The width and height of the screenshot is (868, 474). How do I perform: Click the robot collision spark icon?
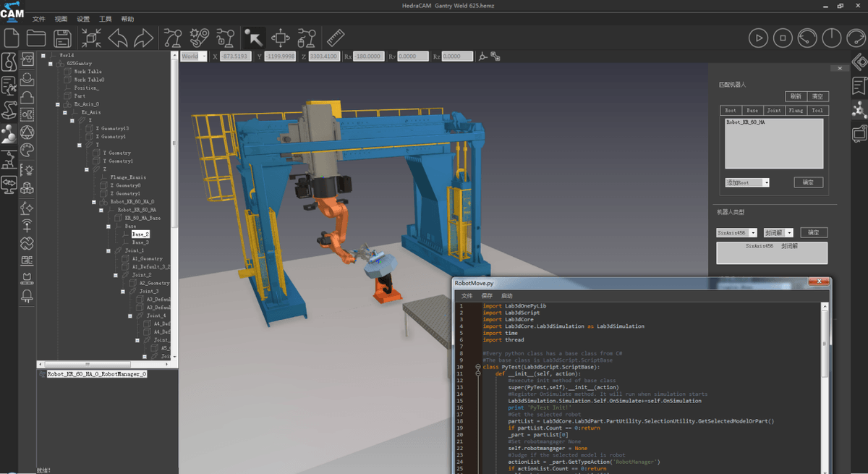200,37
